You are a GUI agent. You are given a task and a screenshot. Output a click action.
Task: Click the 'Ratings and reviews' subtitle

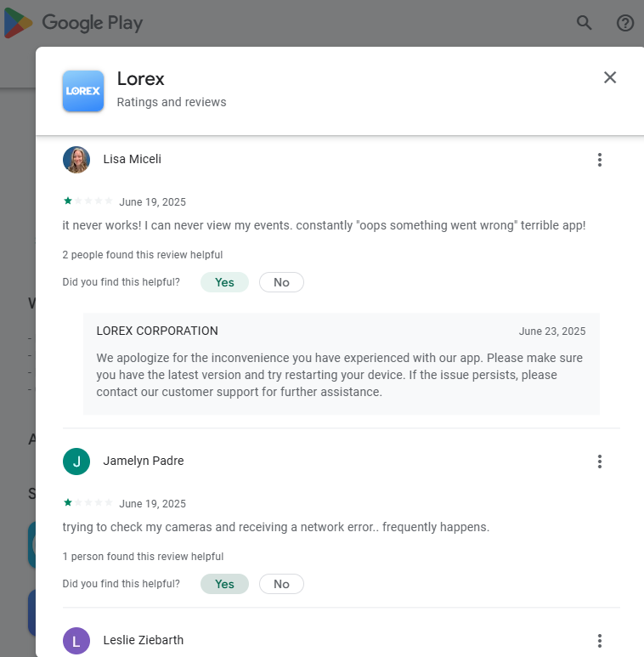point(172,102)
